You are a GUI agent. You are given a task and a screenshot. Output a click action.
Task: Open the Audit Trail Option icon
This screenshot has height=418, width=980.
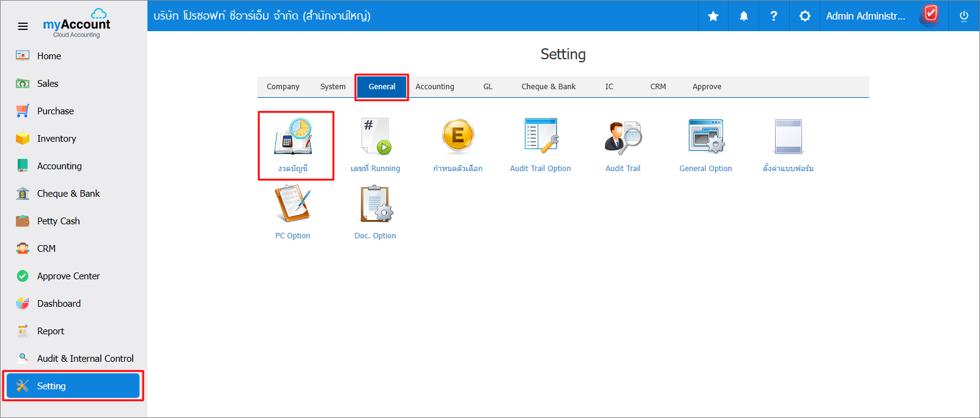[x=541, y=136]
